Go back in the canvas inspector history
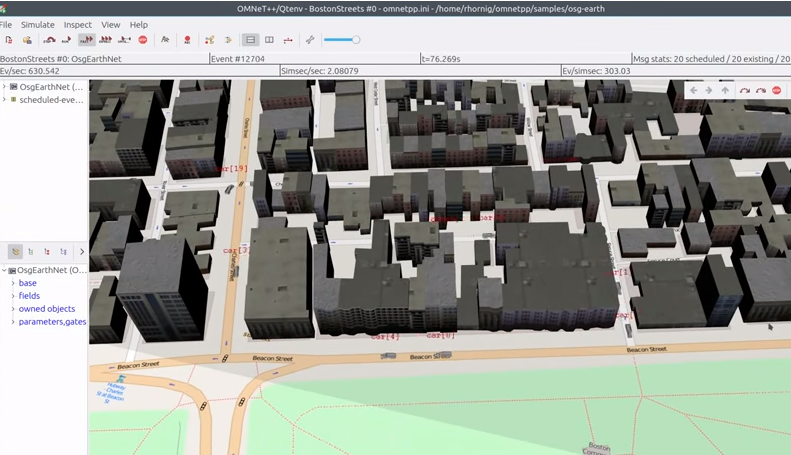This screenshot has width=791, height=455. [x=694, y=90]
